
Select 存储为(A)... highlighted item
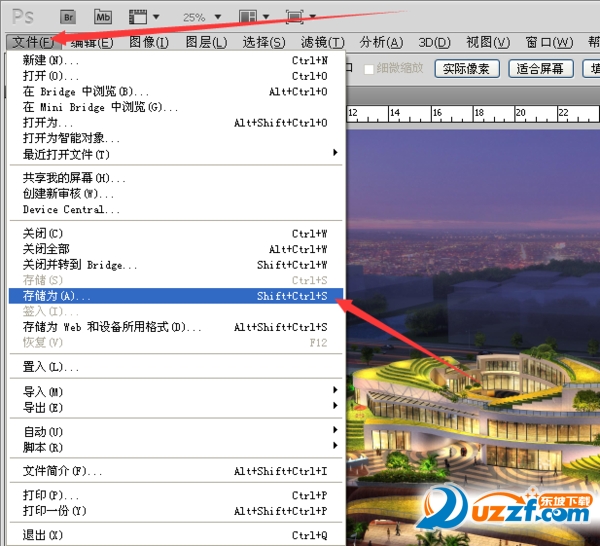point(176,296)
